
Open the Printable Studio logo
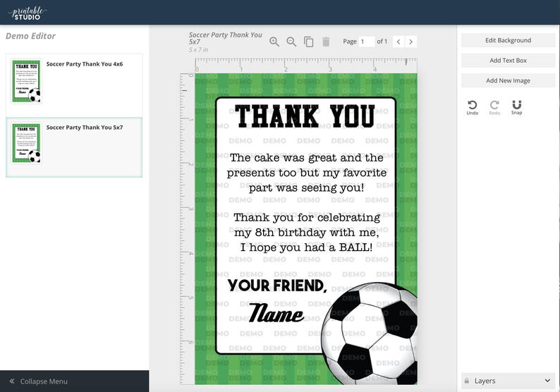(x=28, y=13)
